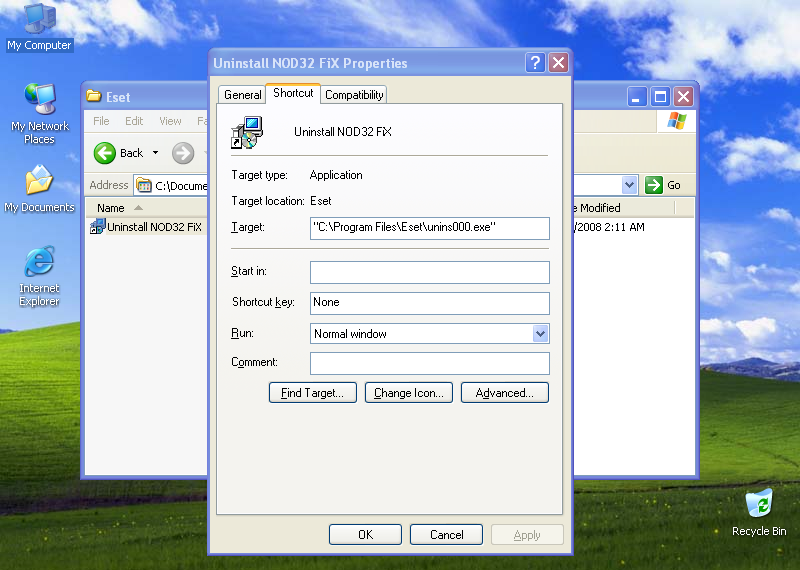Viewport: 800px width, 570px height.
Task: Click the Target path input field
Action: 430,228
